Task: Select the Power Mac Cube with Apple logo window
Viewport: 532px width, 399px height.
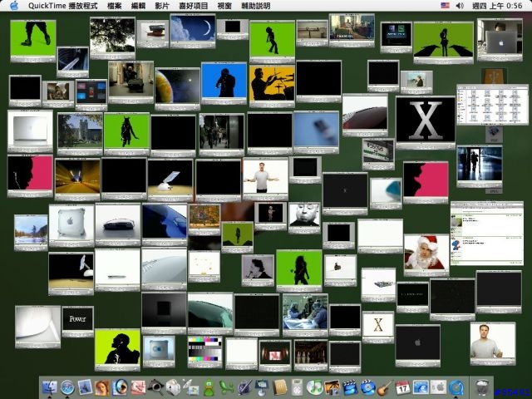Action: 71,225
